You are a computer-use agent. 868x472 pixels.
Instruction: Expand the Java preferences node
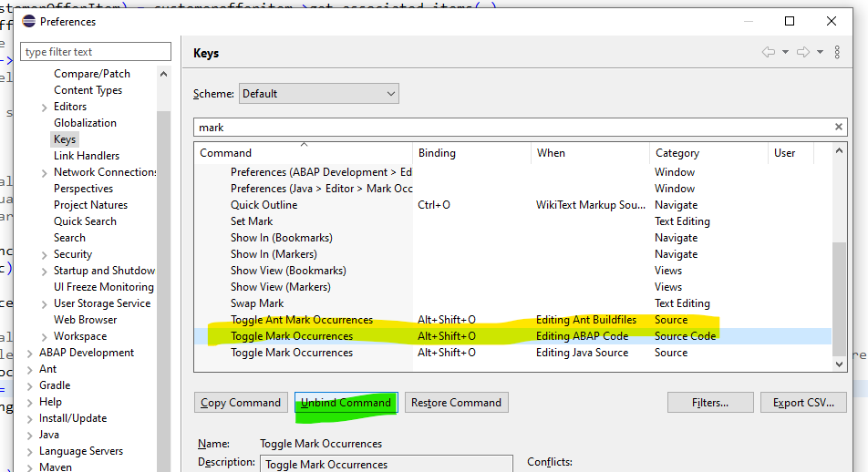[30, 436]
